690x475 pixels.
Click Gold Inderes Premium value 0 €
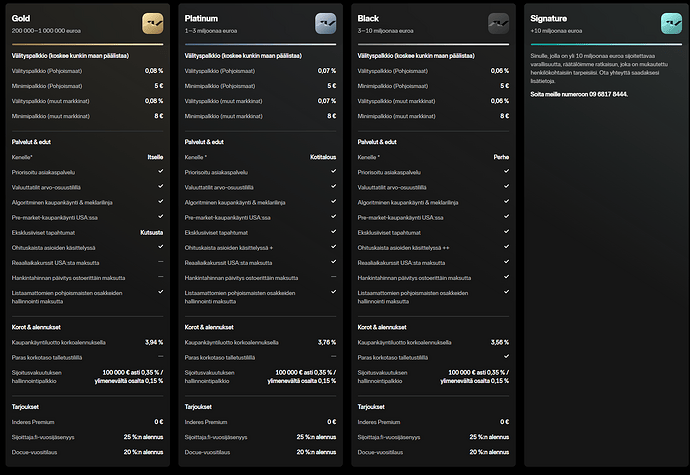pyautogui.click(x=159, y=422)
